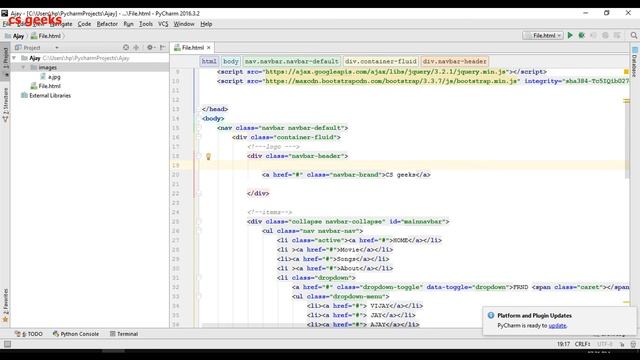
Task: Open the Code menu
Action: coord(84,24)
